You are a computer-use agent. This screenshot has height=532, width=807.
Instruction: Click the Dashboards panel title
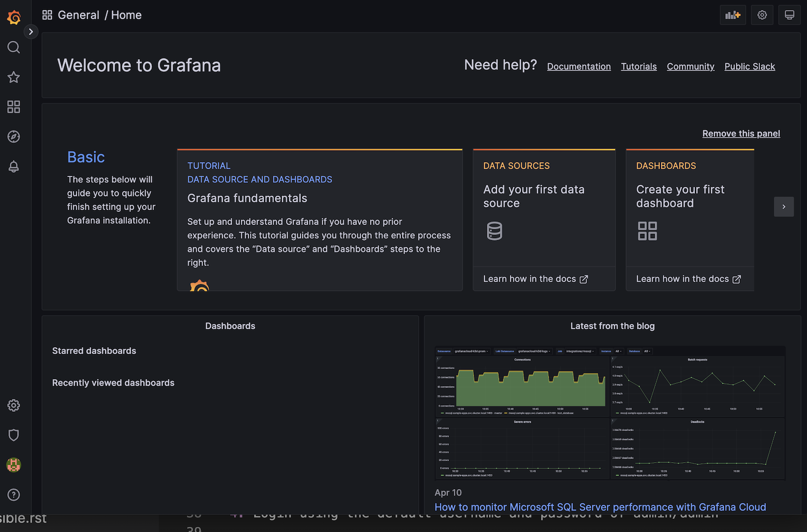(230, 326)
